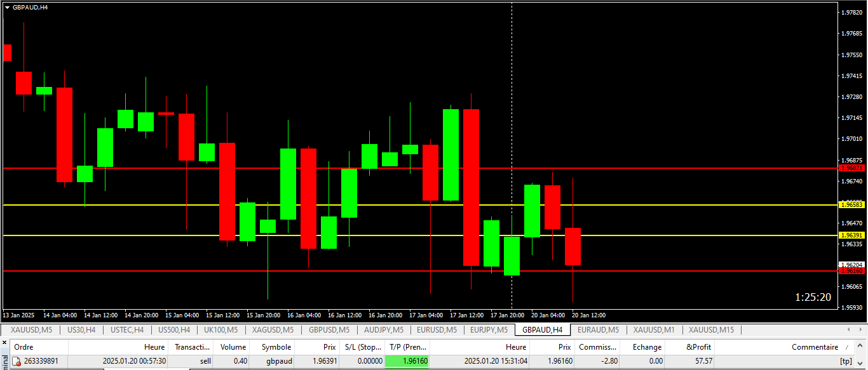
Task: Click the Commentaire column header
Action: [x=815, y=347]
